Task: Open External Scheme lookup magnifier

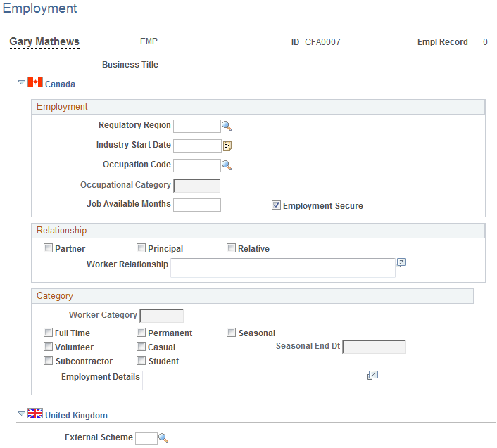Action: (x=163, y=438)
